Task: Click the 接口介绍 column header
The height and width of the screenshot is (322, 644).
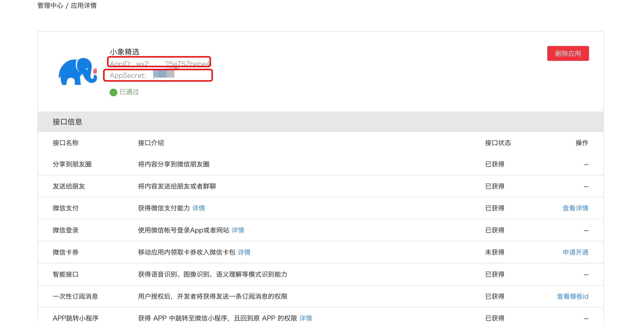Action: (151, 143)
